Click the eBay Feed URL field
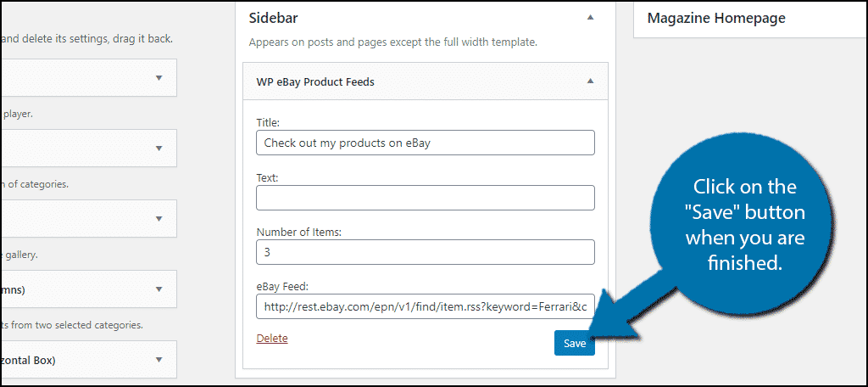Viewport: 868px width, 387px height. (x=426, y=306)
